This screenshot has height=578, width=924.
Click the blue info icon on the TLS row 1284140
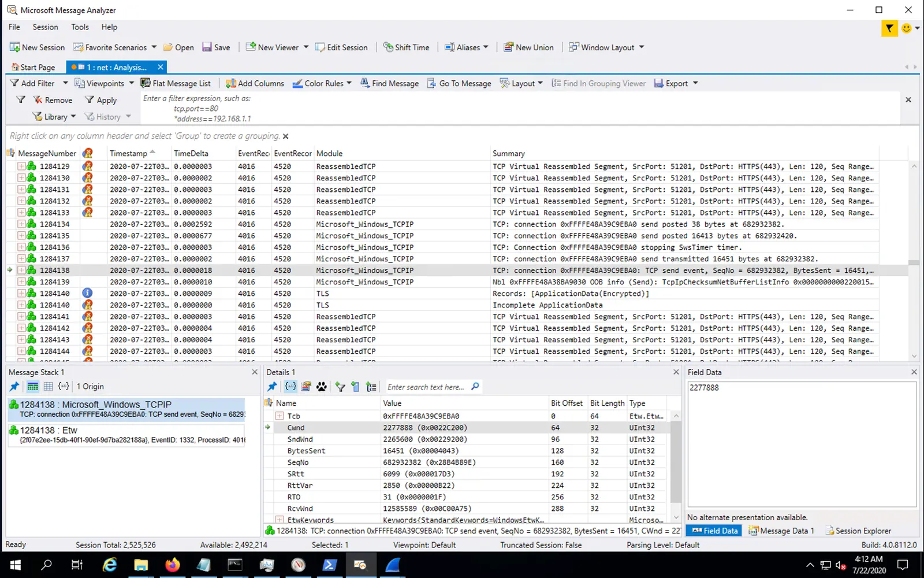point(87,293)
